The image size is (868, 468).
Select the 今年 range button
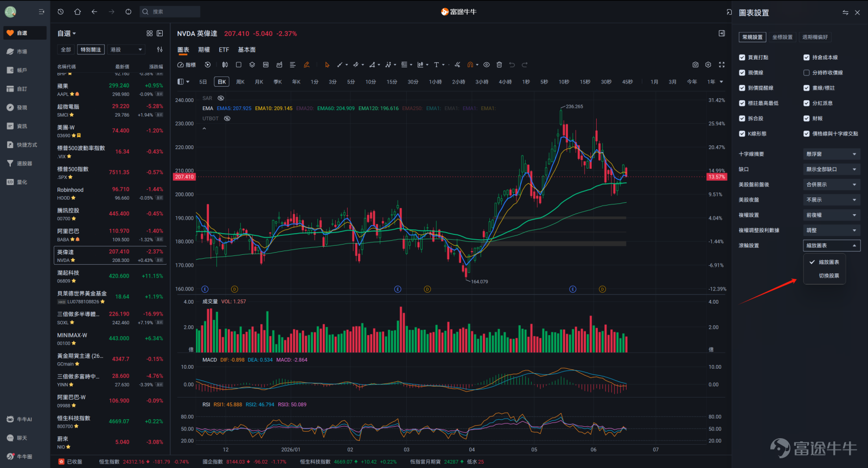pos(692,82)
